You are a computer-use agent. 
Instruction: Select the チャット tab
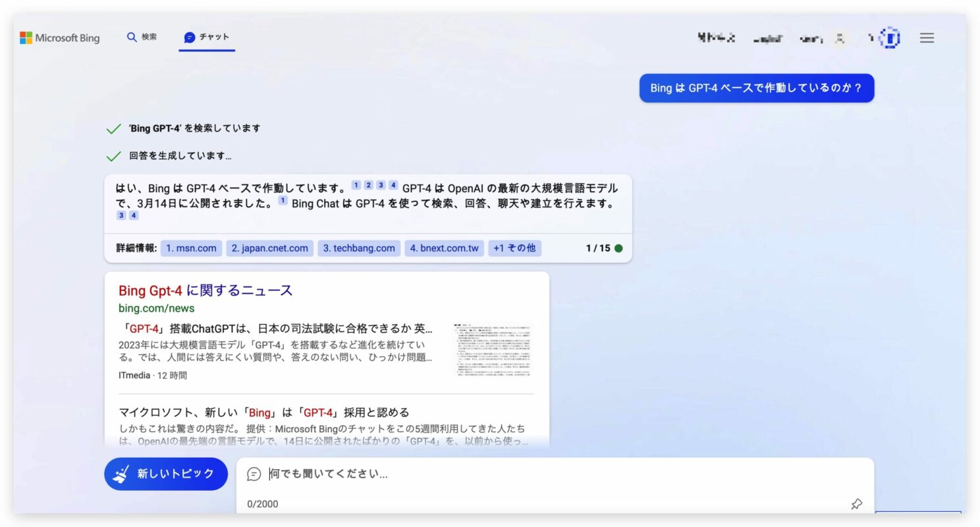click(x=207, y=38)
